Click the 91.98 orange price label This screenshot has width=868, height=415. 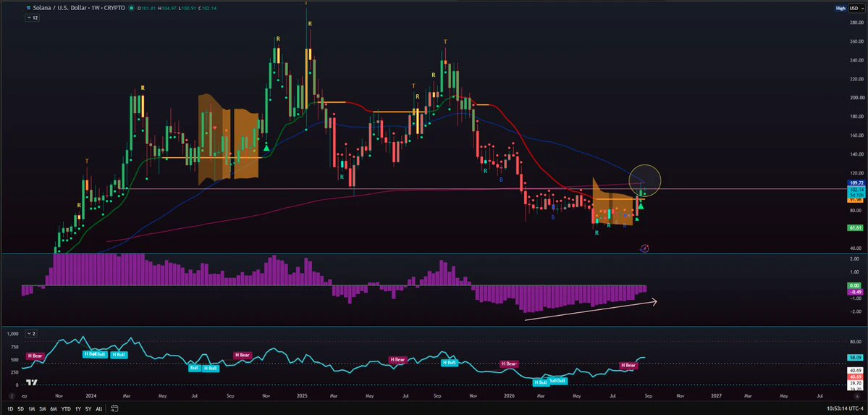click(856, 200)
